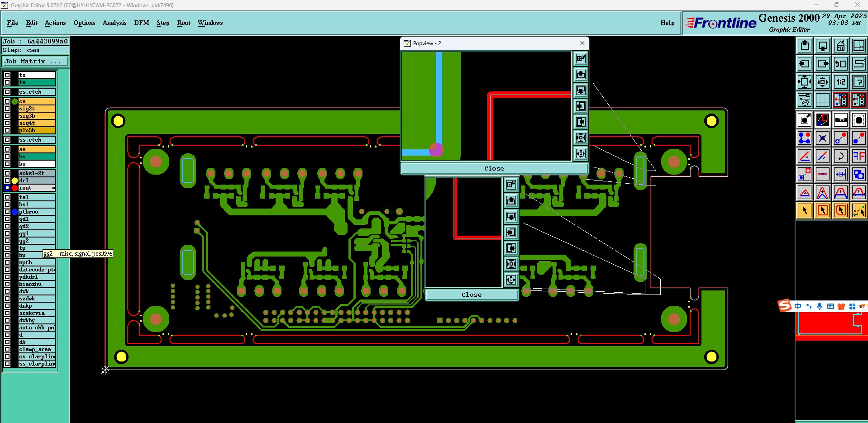The height and width of the screenshot is (423, 868).
Task: Click the pan down view icon in right toolbar
Action: pyautogui.click(x=823, y=46)
